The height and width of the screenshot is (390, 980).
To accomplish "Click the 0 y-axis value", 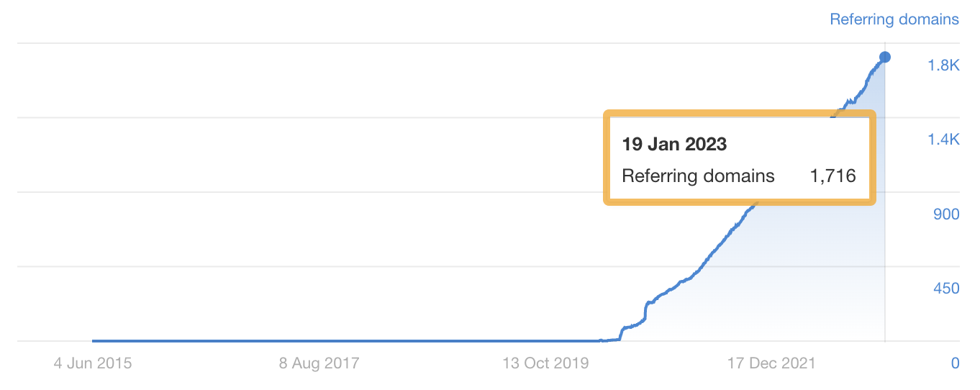I will 955,363.
